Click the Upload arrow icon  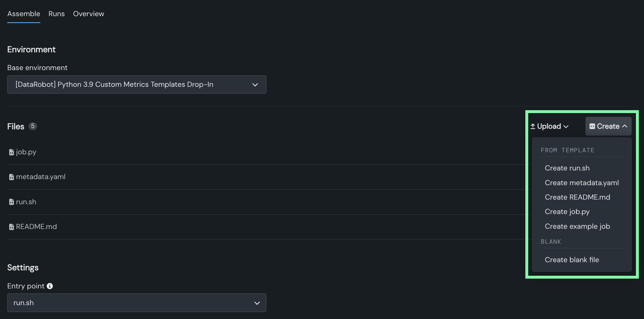533,126
